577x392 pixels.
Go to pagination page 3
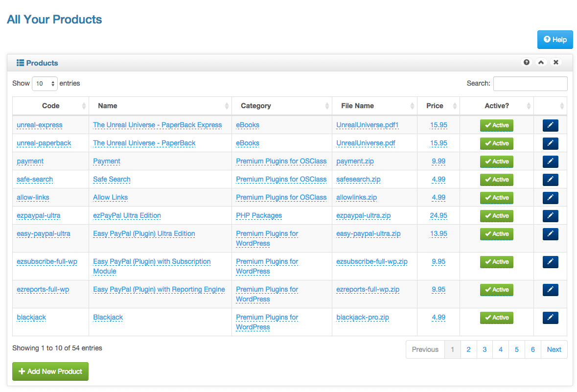click(x=485, y=349)
